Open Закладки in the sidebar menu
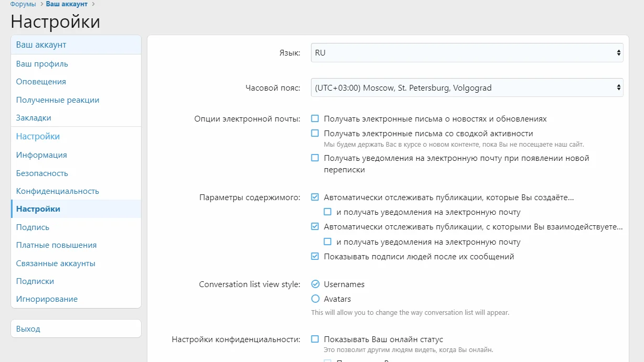The height and width of the screenshot is (362, 644). click(x=34, y=118)
